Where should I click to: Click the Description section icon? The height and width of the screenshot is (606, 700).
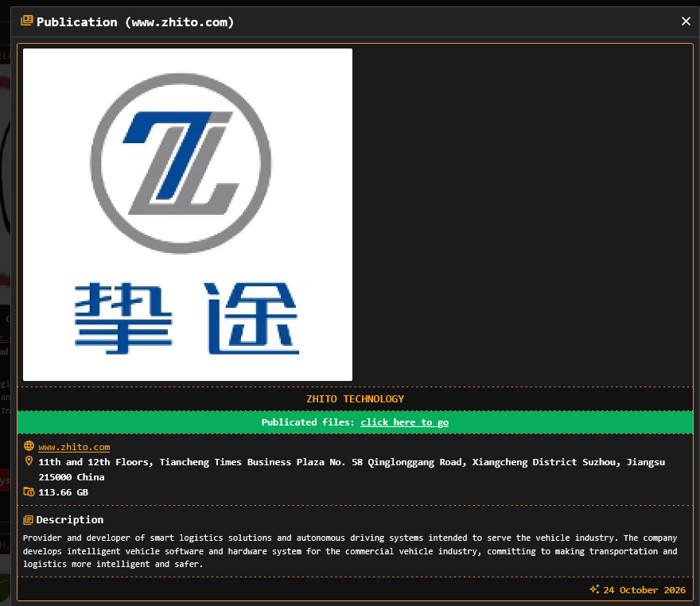[28, 520]
